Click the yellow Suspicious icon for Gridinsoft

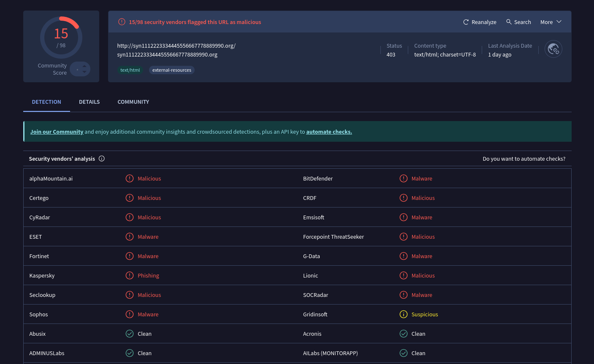(x=403, y=314)
